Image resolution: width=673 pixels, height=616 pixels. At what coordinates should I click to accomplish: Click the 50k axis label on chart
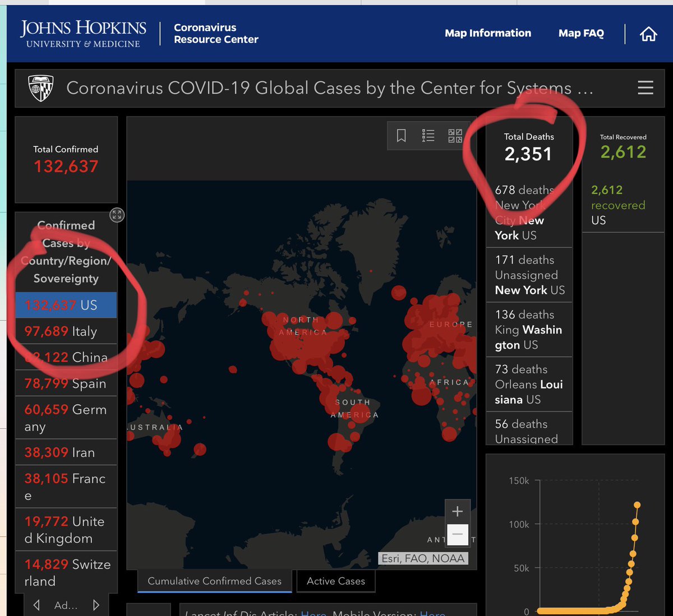(522, 568)
